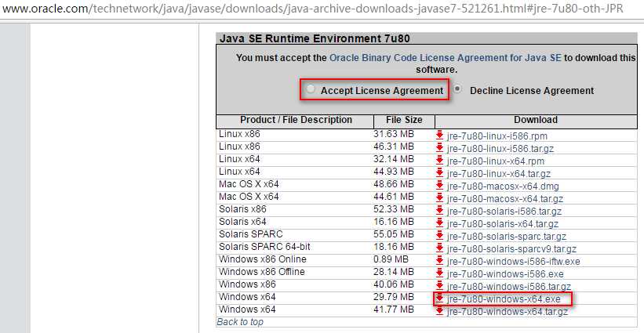Click the Java SE Runtime Environment 7u80 title
Screen dimensions: 644x333
(315, 39)
